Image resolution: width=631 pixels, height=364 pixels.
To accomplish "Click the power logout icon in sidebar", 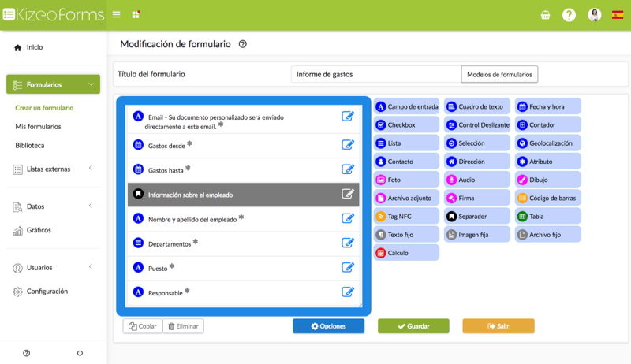I will tap(80, 353).
